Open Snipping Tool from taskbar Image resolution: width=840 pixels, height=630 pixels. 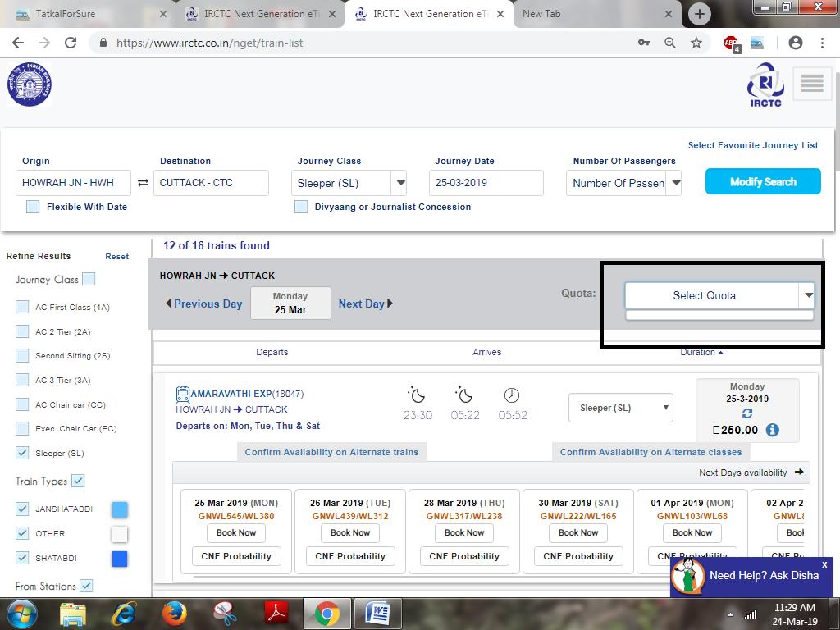226,614
